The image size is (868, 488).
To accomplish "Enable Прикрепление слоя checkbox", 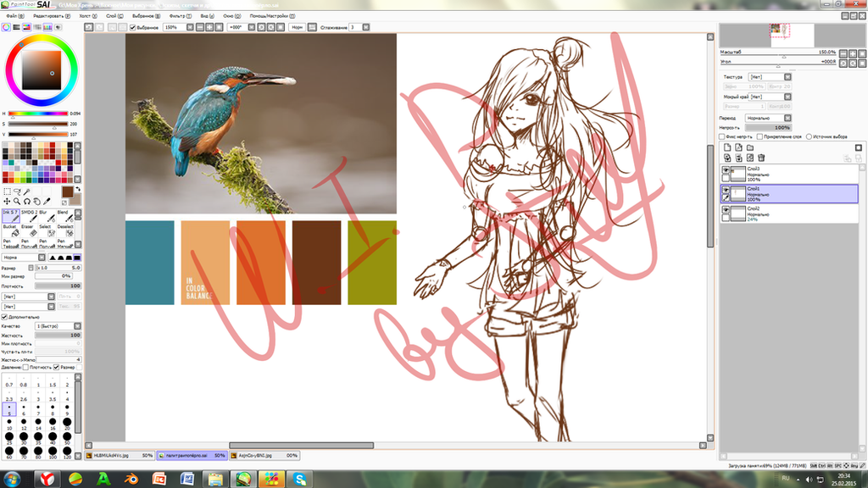I will 759,136.
